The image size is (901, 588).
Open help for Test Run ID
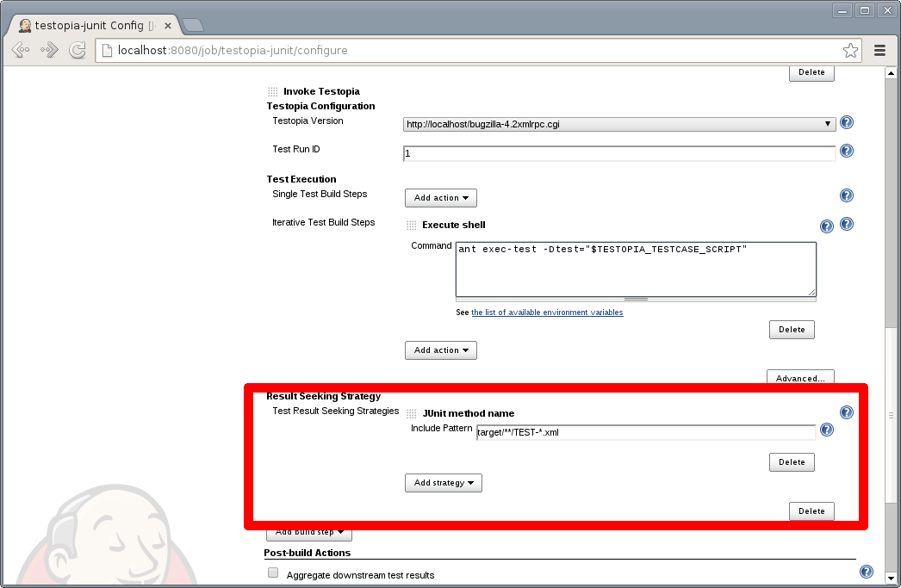coord(847,151)
